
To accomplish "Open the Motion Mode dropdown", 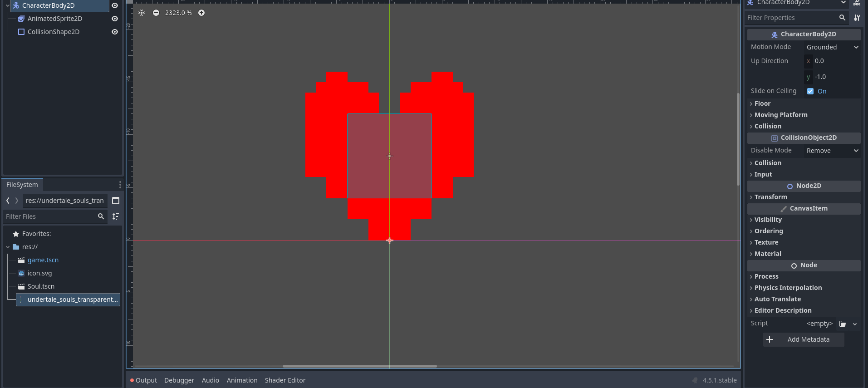I will click(832, 47).
